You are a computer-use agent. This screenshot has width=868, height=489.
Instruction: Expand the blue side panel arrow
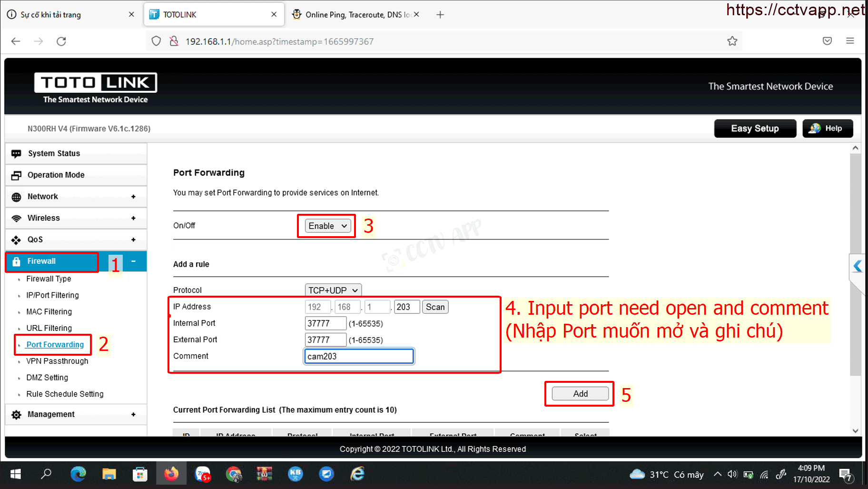click(858, 266)
